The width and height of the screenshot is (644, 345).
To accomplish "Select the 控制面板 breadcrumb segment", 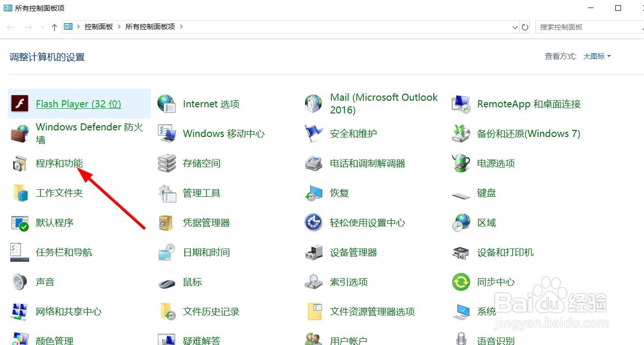I will pos(99,27).
